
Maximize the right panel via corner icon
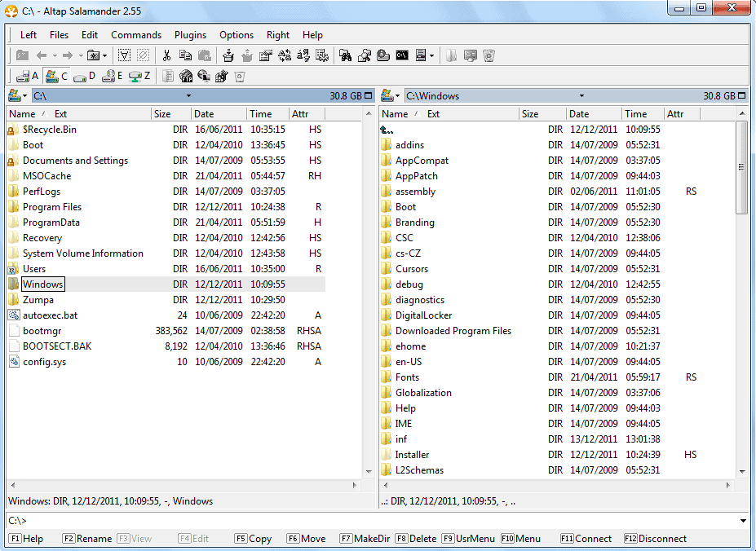[742, 95]
